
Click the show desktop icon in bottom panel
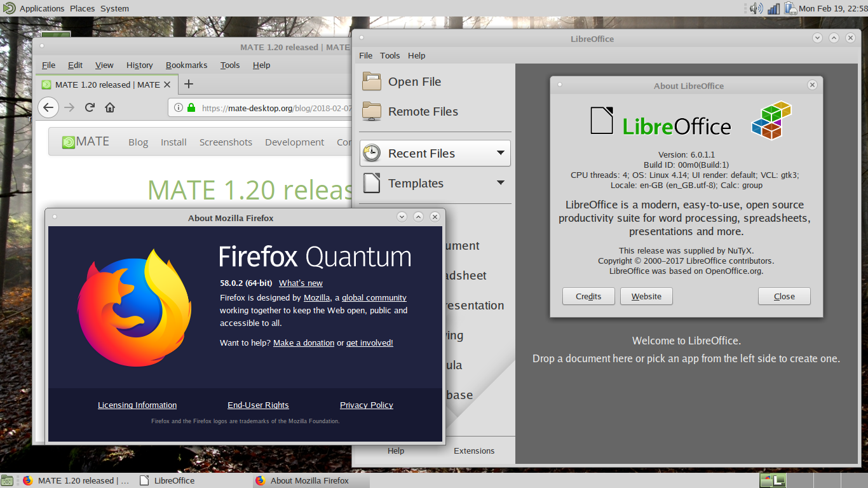coord(7,481)
